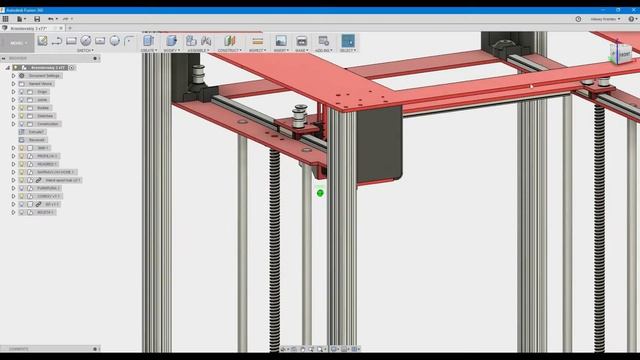Toggle Joints folder visibility bulb
The image size is (640, 360).
click(x=22, y=100)
